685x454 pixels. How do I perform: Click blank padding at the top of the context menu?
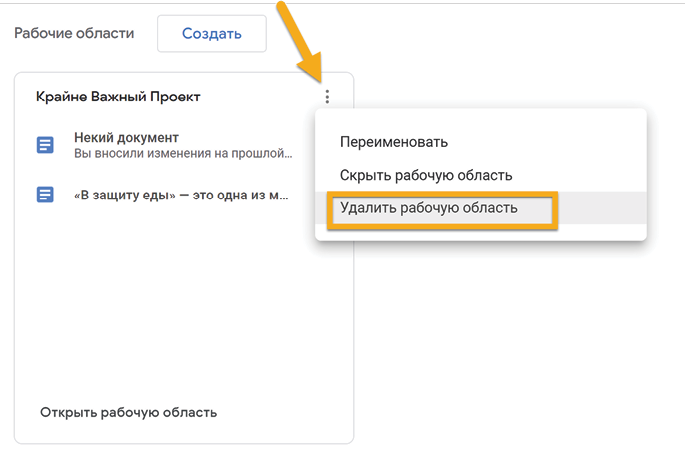(x=480, y=117)
